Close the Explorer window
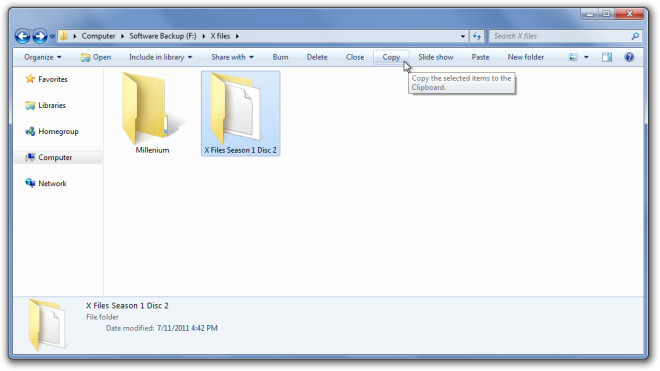Image resolution: width=660 pixels, height=371 pixels. [x=629, y=14]
